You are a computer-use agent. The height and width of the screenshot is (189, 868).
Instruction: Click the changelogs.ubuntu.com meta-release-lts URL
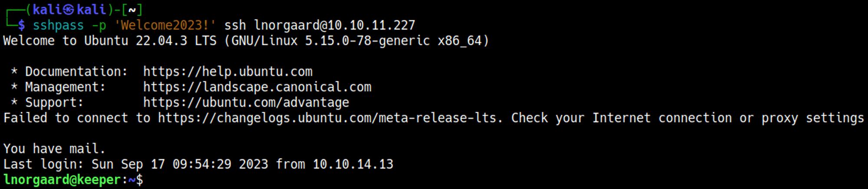coord(330,118)
